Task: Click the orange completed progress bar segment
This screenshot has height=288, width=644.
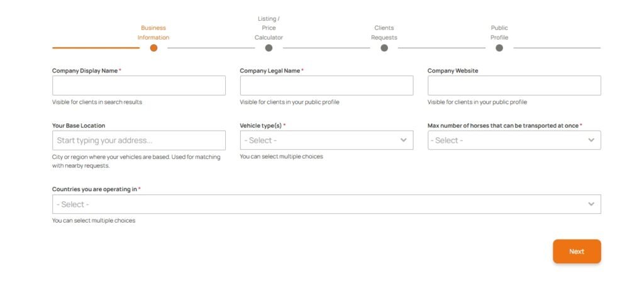Action: [96, 48]
